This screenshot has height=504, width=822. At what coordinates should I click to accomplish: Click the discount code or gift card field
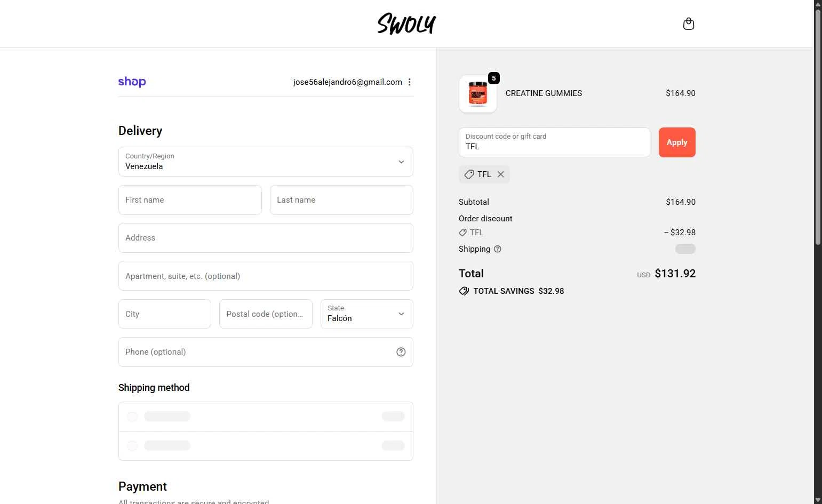tap(554, 142)
